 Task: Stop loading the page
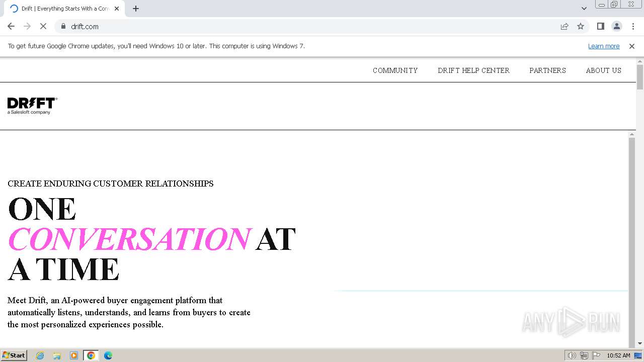(43, 26)
